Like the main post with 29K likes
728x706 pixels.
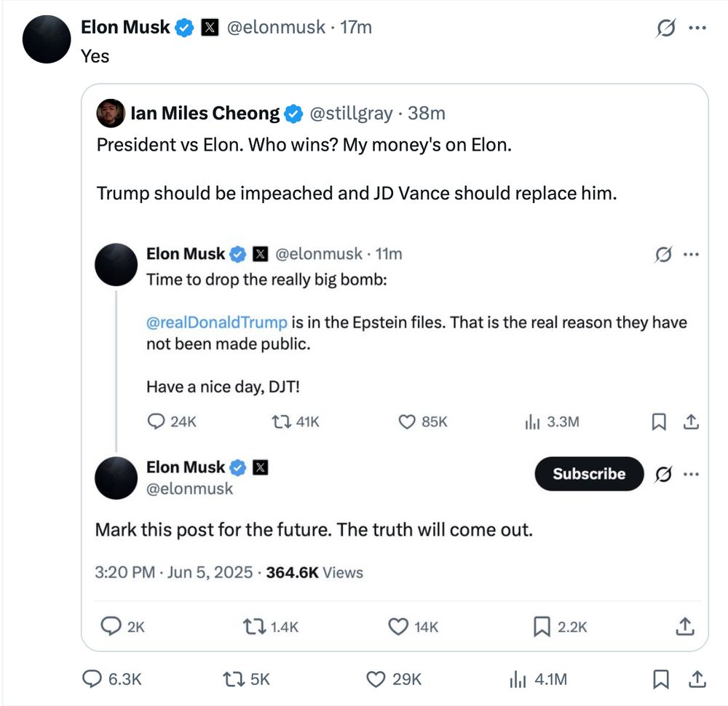tap(376, 679)
